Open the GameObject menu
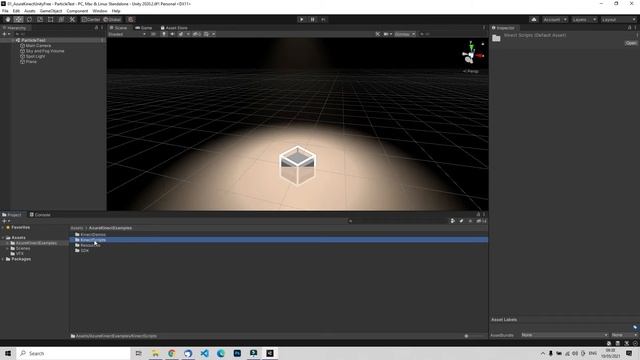The width and height of the screenshot is (640, 360). (51, 11)
